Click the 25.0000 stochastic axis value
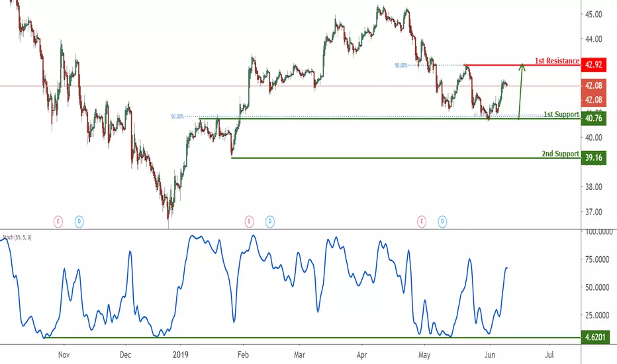 coord(597,315)
